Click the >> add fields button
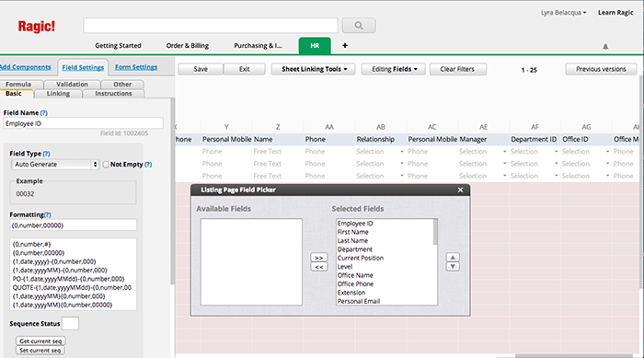Screen dimensions: 644x358 tap(319, 258)
